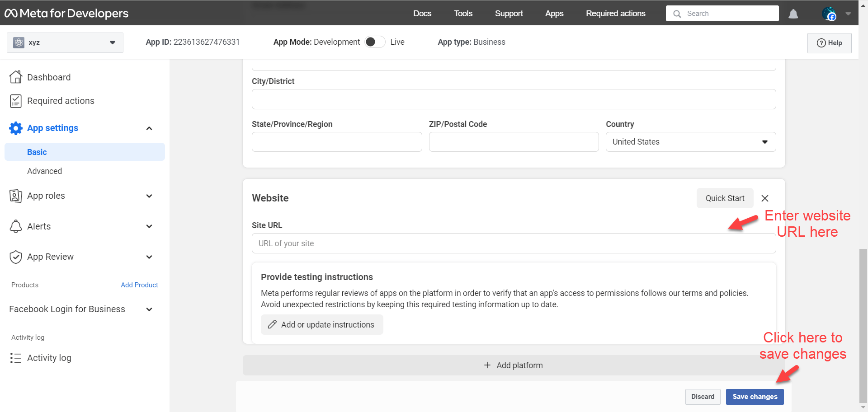Viewport: 868px width, 412px height.
Task: Click the Add Product link
Action: click(139, 285)
